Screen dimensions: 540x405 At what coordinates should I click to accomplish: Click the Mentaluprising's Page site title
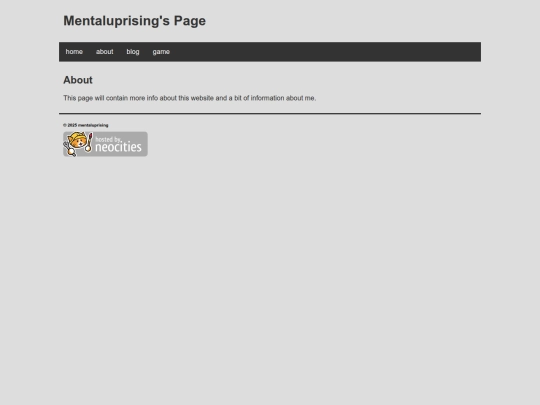tap(135, 21)
